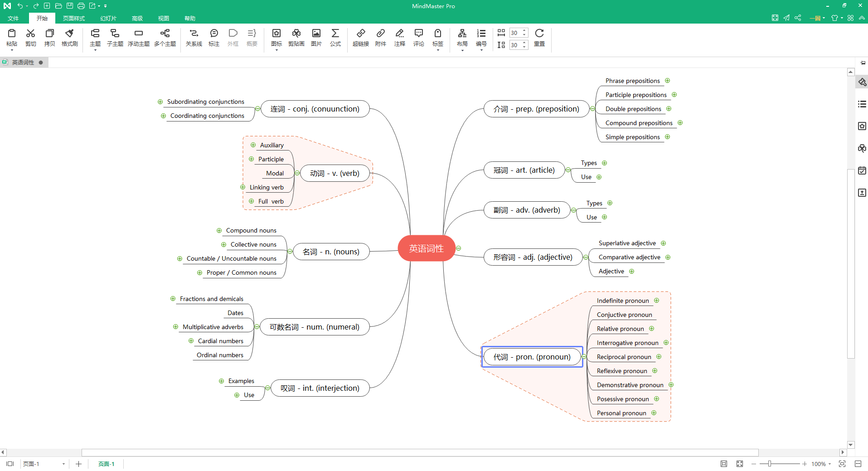Insert a hyperlink (超链接)
The width and height of the screenshot is (868, 471).
[x=361, y=38]
